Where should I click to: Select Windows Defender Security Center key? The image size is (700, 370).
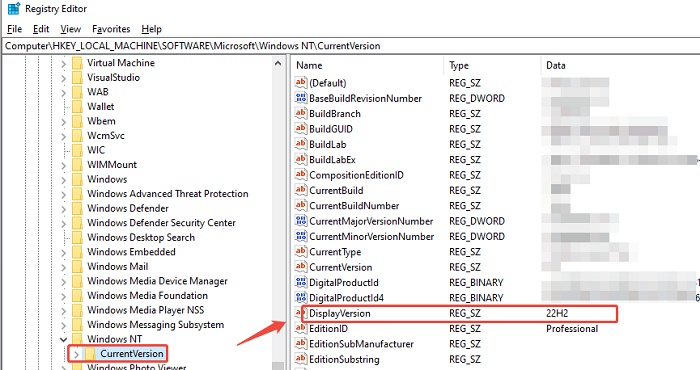[161, 223]
